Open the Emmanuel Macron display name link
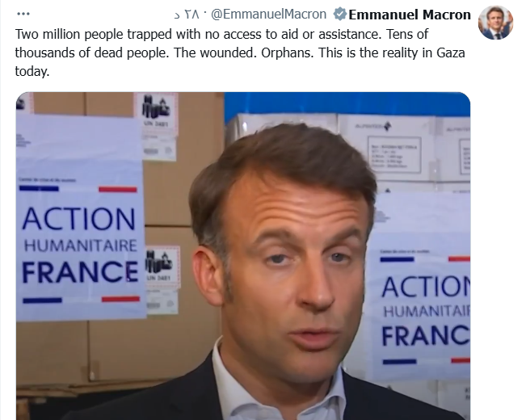This screenshot has height=420, width=526. (x=410, y=15)
